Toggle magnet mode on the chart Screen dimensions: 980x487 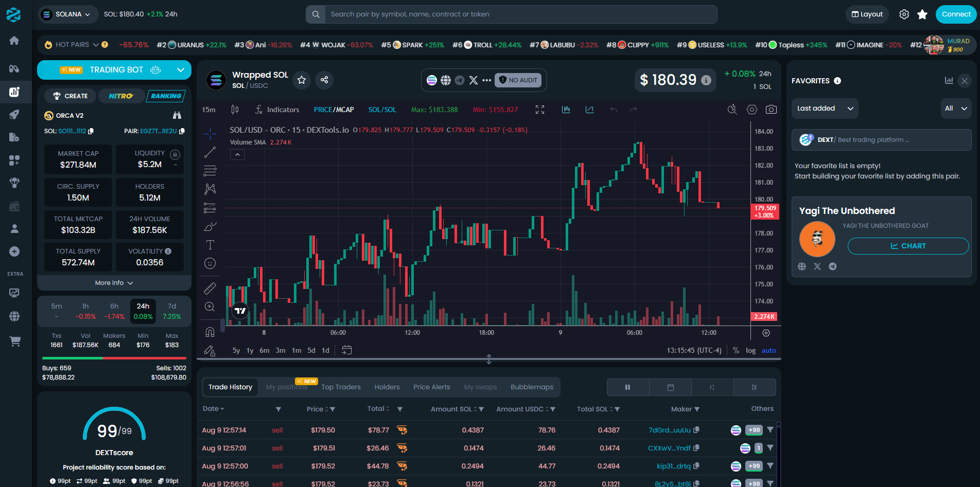point(210,332)
